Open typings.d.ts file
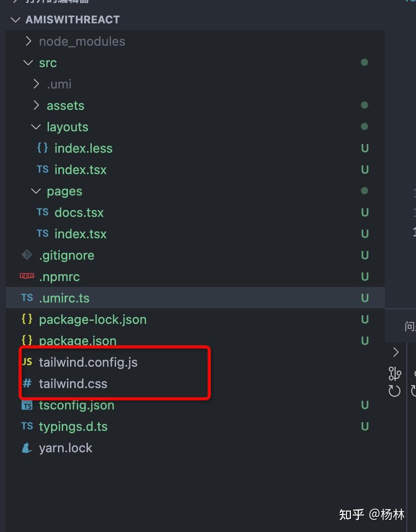Image resolution: width=416 pixels, height=532 pixels. pos(73,426)
